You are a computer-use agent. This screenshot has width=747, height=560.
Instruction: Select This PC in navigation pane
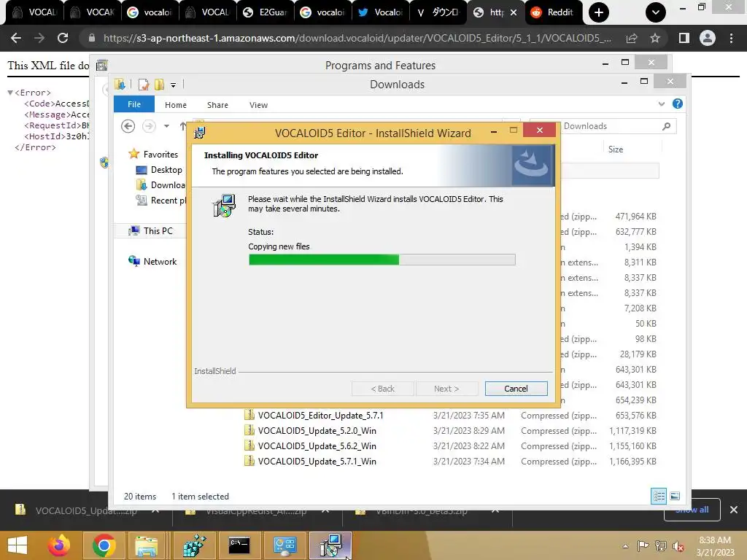pos(158,231)
